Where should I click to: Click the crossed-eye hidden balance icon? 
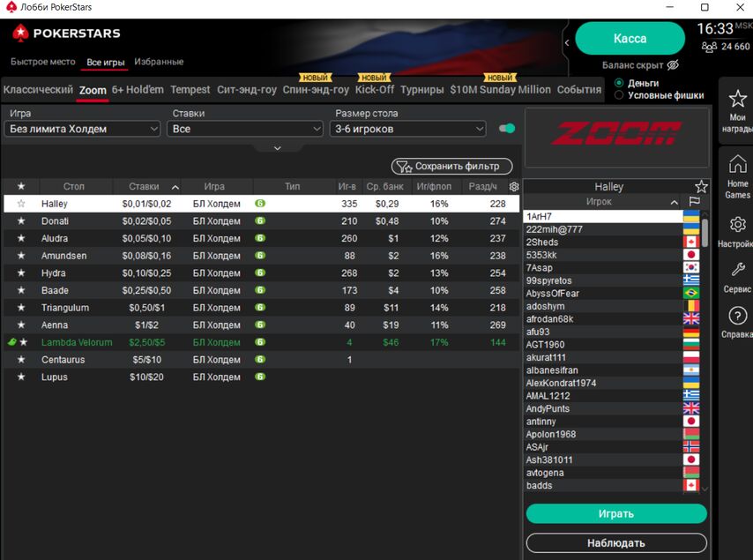[673, 65]
